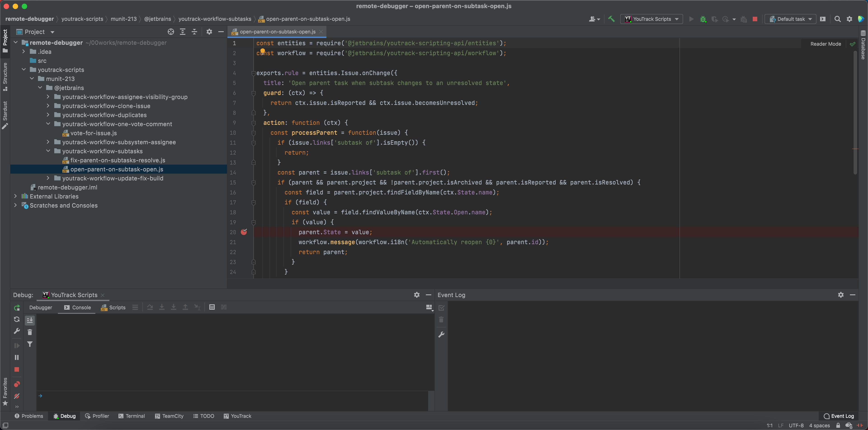Screen dimensions: 868x430
Task: Collapse the youtrack-scripts folder
Action: coord(23,70)
